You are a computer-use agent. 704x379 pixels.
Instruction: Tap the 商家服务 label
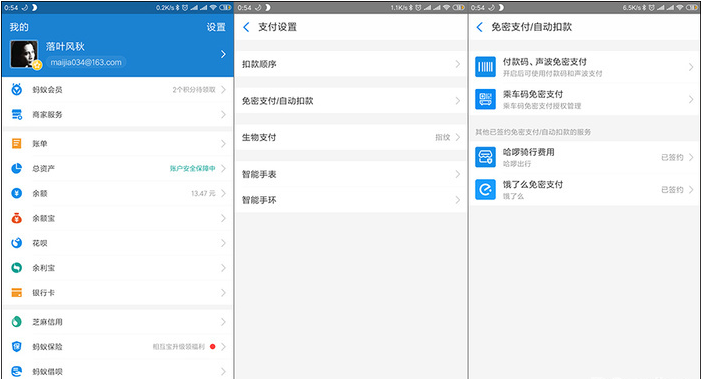click(47, 115)
